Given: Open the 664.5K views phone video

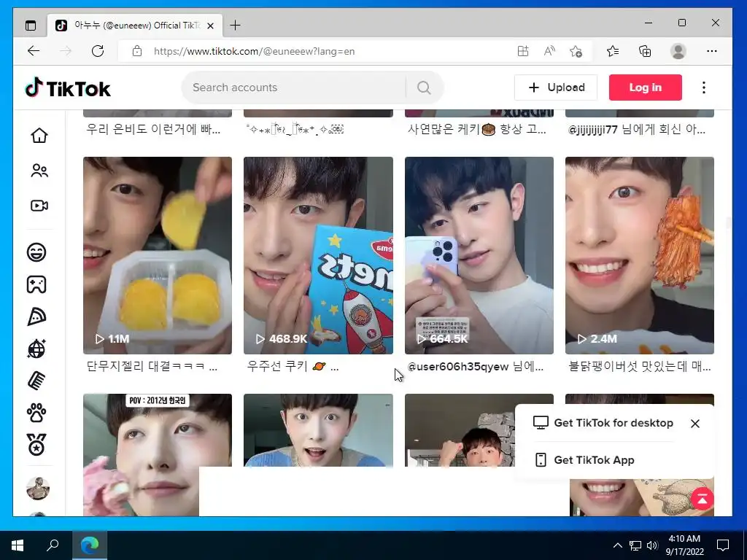Looking at the screenshot, I should [479, 255].
